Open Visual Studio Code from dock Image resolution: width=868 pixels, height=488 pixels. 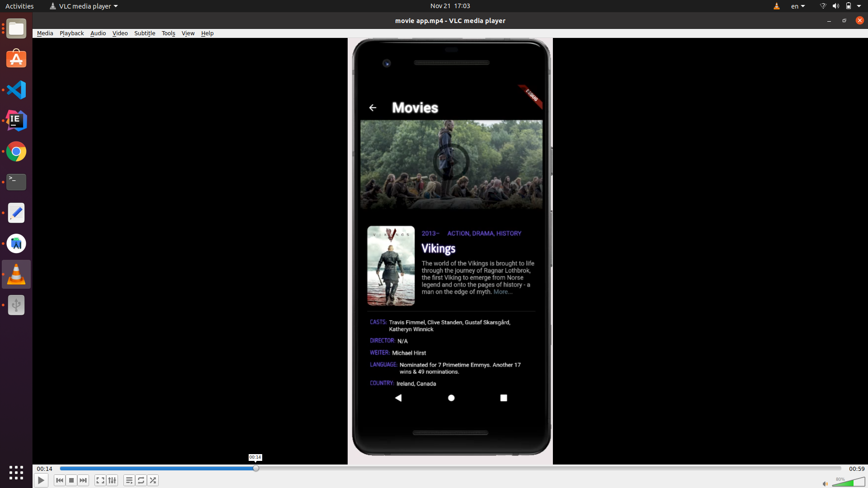coord(16,90)
